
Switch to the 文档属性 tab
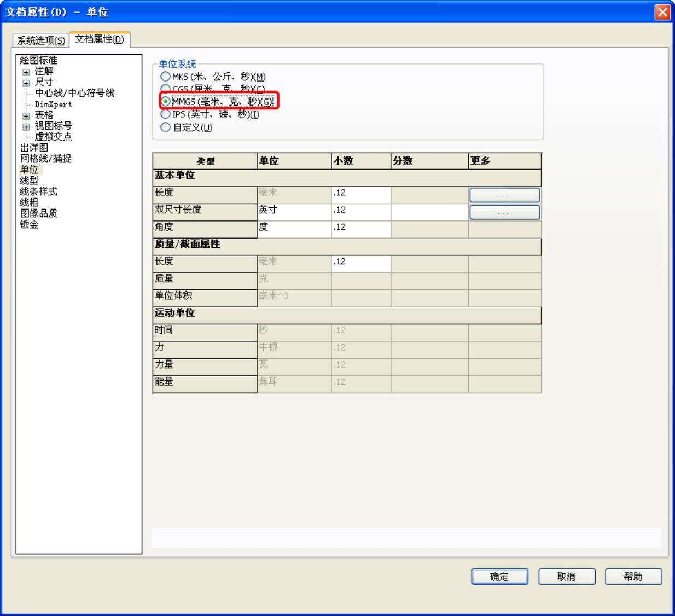(x=100, y=39)
